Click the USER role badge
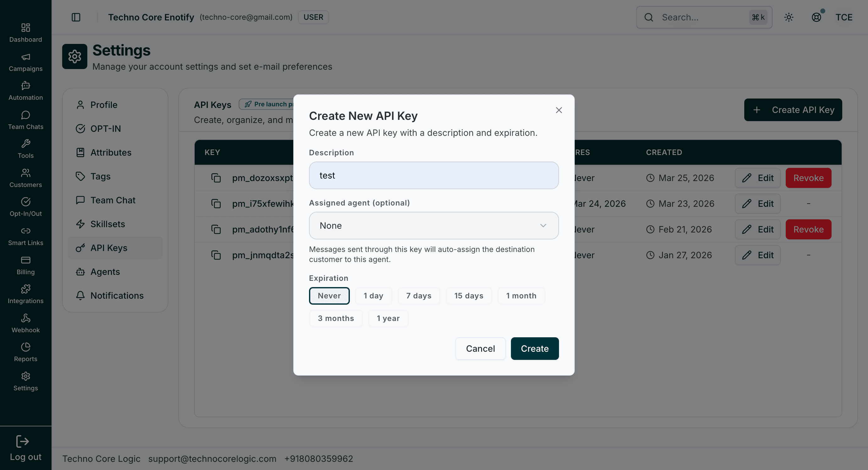Image resolution: width=868 pixels, height=470 pixels. click(x=313, y=17)
